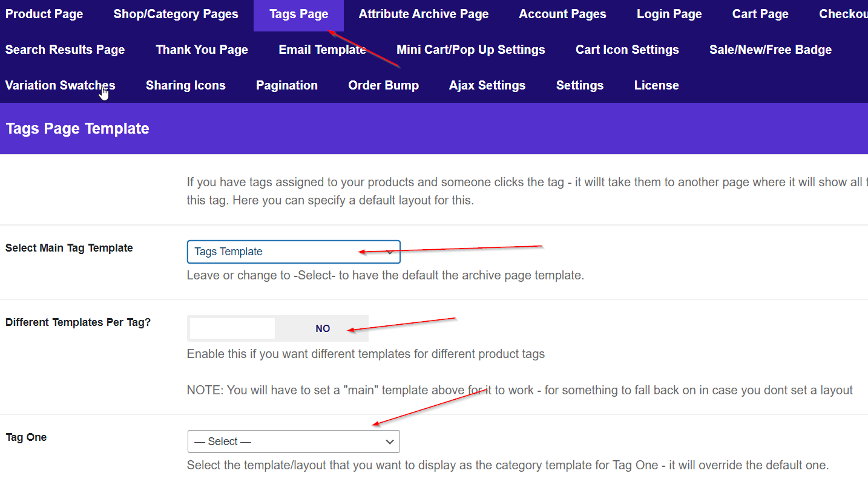Select the Tags Page tab
Viewport: 868px width, 482px height.
tap(298, 14)
